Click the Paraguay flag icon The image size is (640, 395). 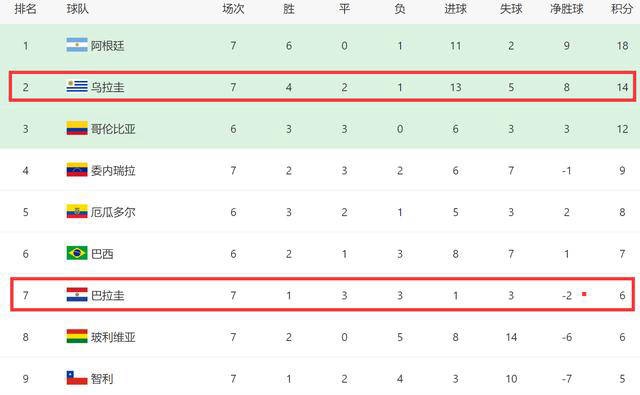(77, 295)
